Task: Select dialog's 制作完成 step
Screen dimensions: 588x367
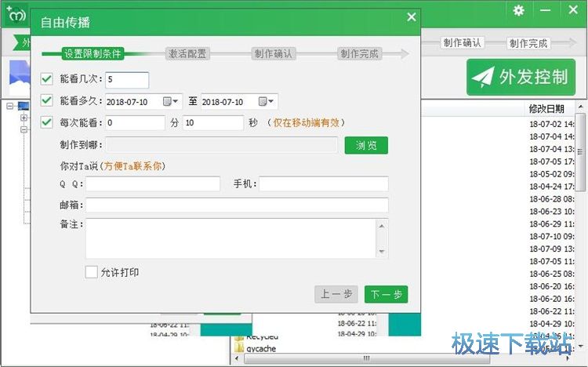Action: [359, 53]
